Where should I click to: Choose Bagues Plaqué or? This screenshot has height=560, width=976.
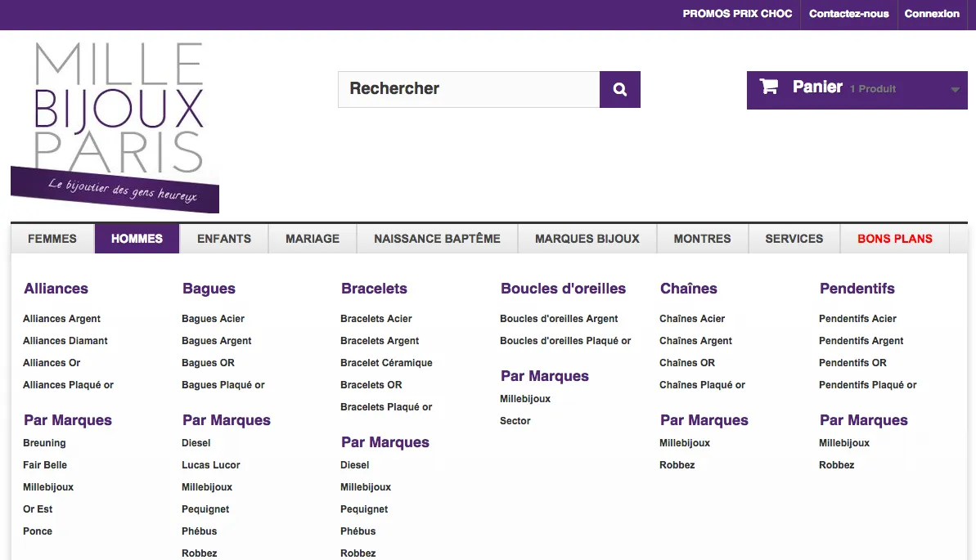[x=223, y=385]
